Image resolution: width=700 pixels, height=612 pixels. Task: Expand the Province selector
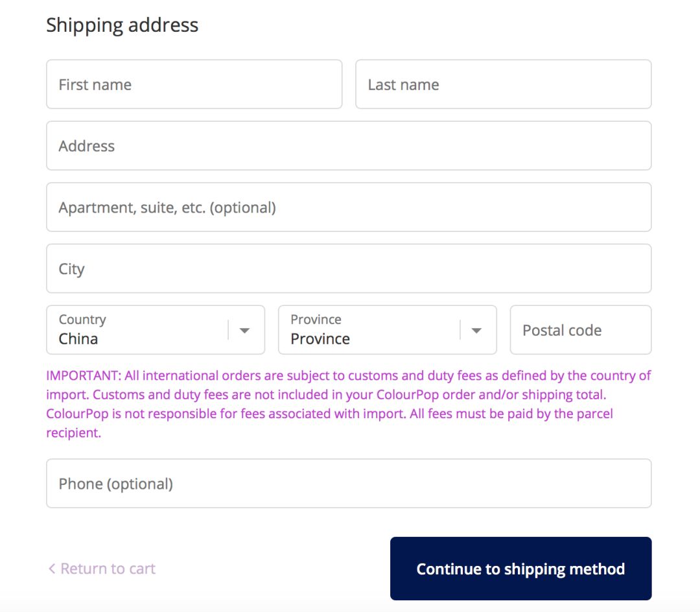click(375, 330)
